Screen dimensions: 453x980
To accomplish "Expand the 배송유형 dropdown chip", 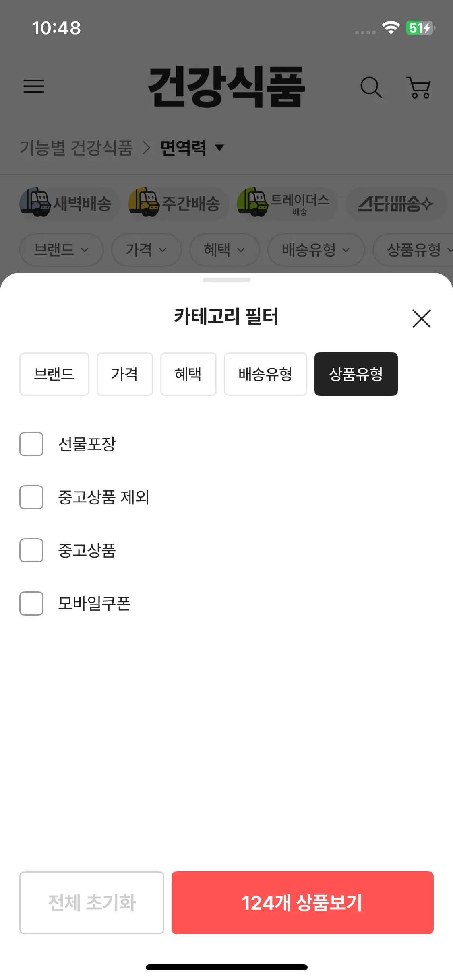I will coord(316,250).
